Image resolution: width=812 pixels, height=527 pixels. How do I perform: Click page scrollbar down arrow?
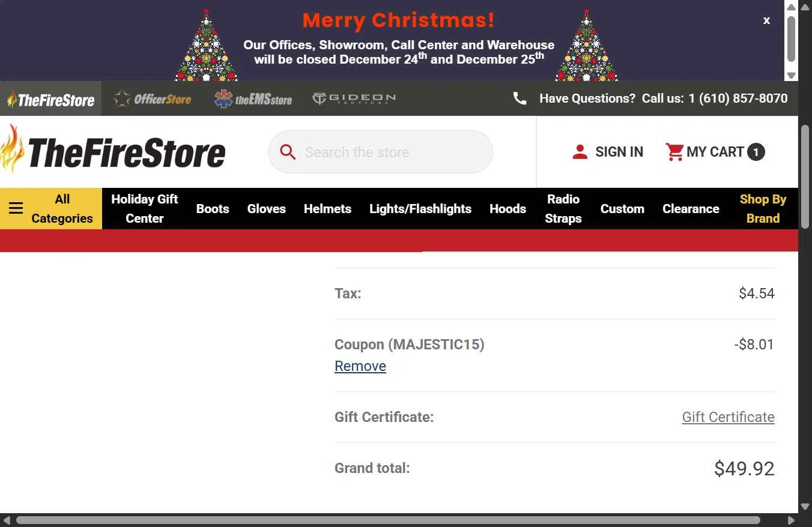805,507
